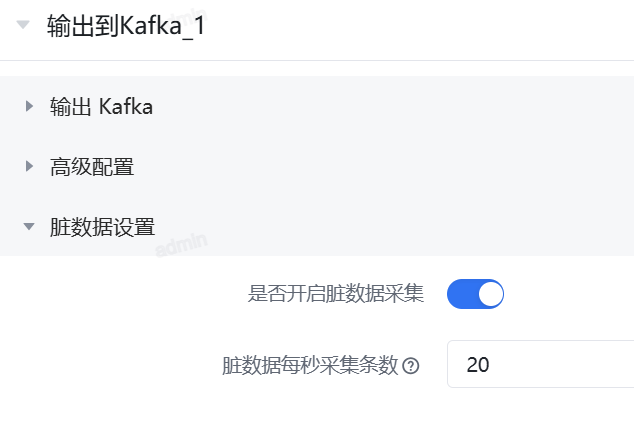634x428 pixels.
Task: Click the white knob of the blue switch
Action: [490, 294]
